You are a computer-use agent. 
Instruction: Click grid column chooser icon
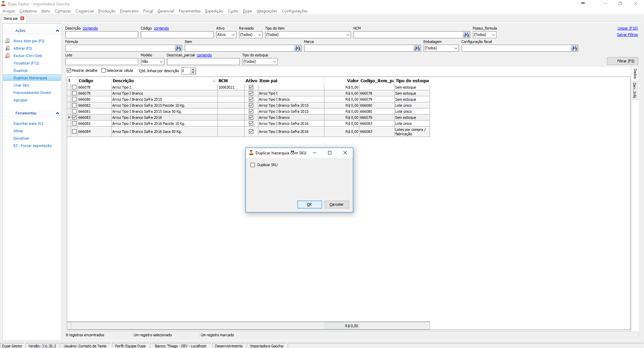[x=69, y=81]
